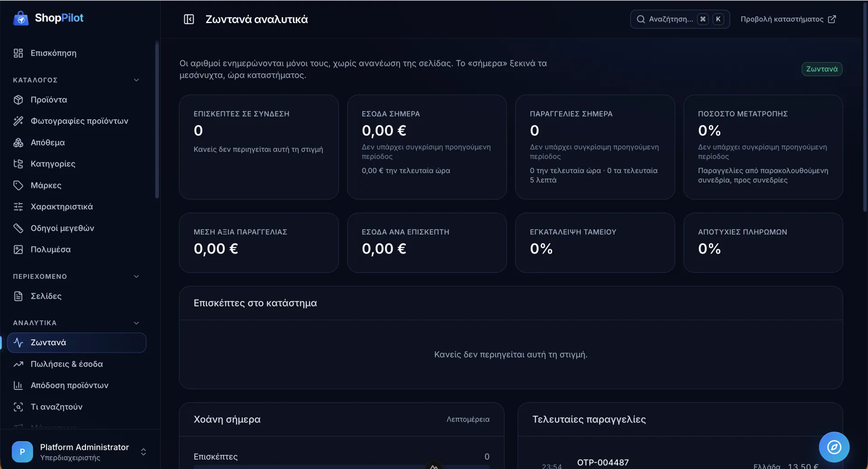The width and height of the screenshot is (868, 469).
Task: Click the Τι αναζητούν search-scan icon
Action: [x=18, y=407]
